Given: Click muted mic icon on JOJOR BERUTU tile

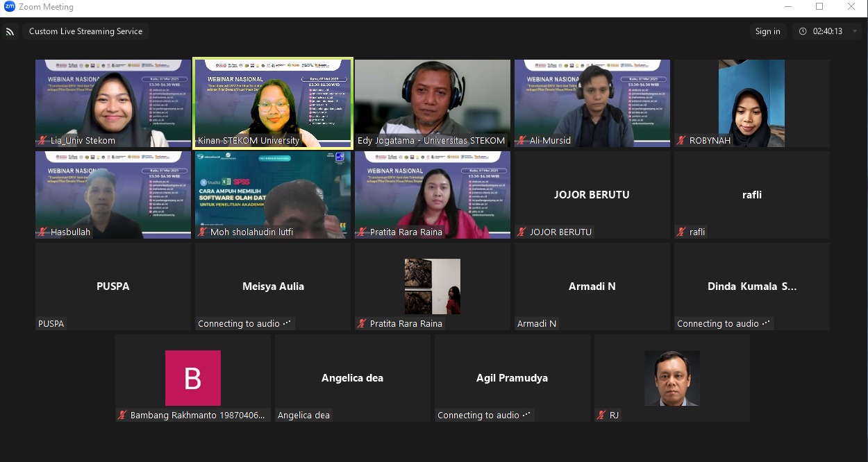Looking at the screenshot, I should tap(522, 232).
